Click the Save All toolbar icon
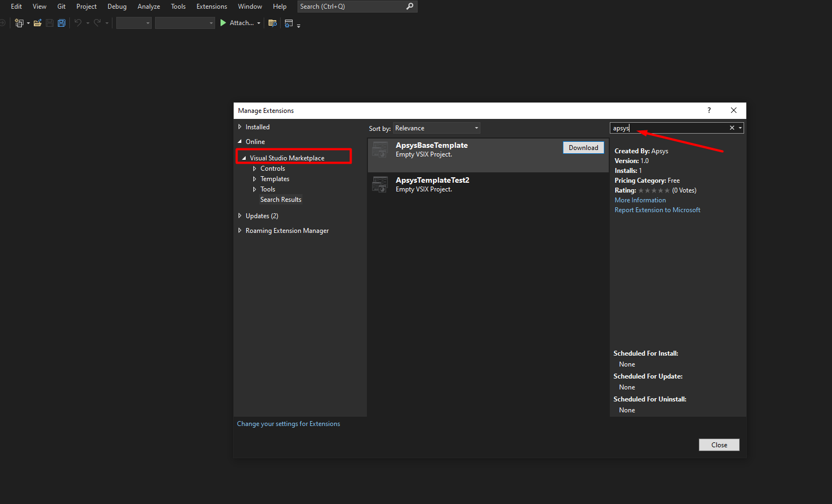Image resolution: width=832 pixels, height=504 pixels. (x=61, y=23)
